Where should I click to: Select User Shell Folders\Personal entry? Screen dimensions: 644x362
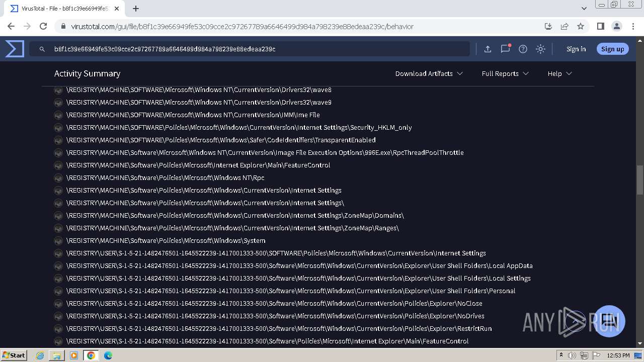click(291, 291)
